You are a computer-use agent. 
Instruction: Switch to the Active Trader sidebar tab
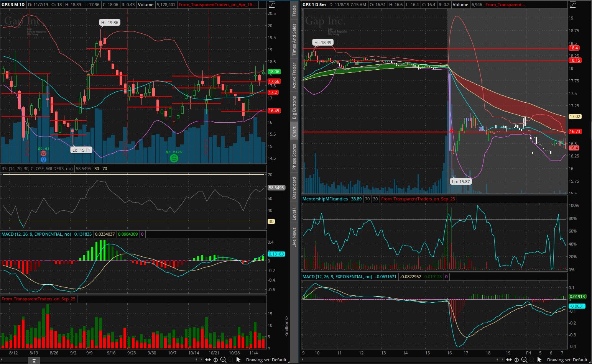tap(294, 74)
